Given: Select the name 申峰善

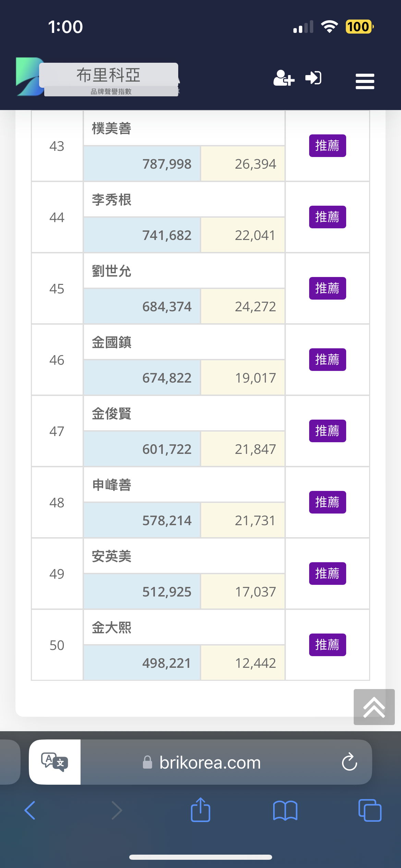Looking at the screenshot, I should pos(111,485).
